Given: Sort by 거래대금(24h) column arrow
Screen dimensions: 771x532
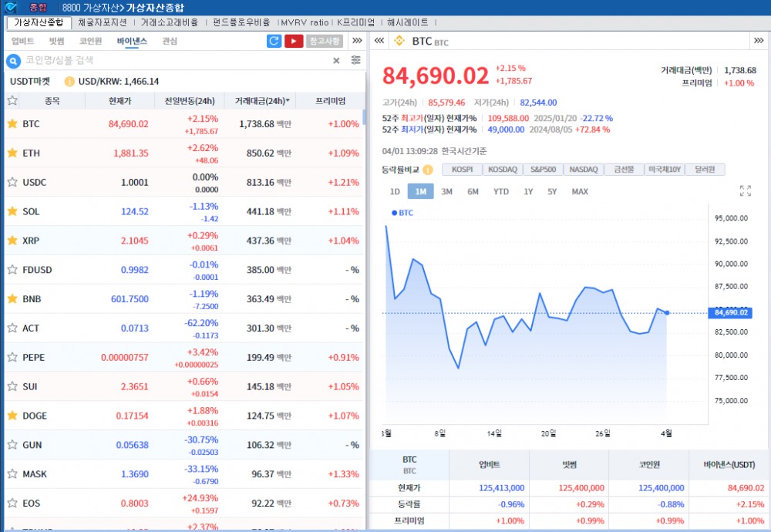Looking at the screenshot, I should [288, 101].
